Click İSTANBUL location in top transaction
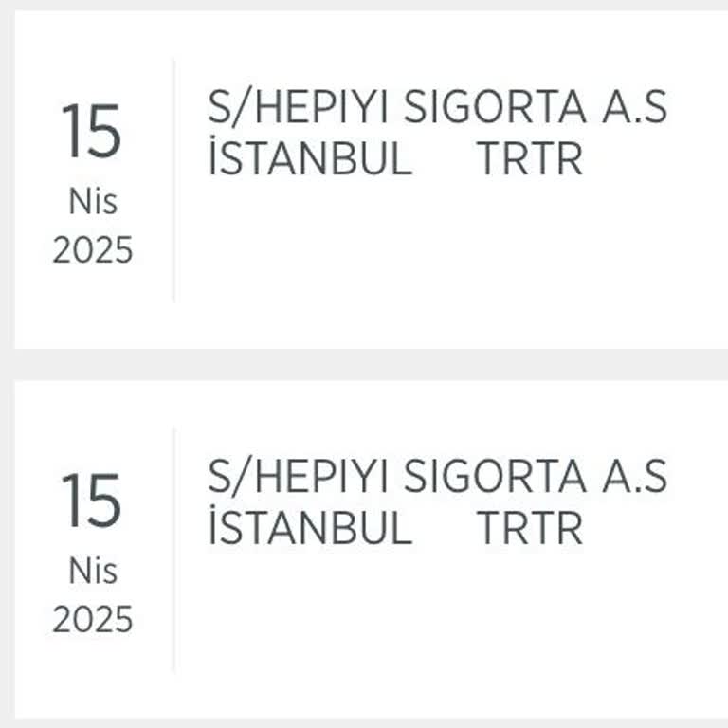This screenshot has width=728, height=728. (310, 158)
